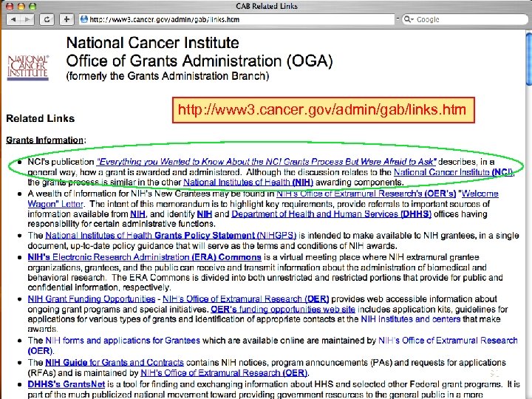The image size is (532, 399).
Task: Click "(formerly the Grants Administration Branch)" subtitle
Action: (168, 76)
